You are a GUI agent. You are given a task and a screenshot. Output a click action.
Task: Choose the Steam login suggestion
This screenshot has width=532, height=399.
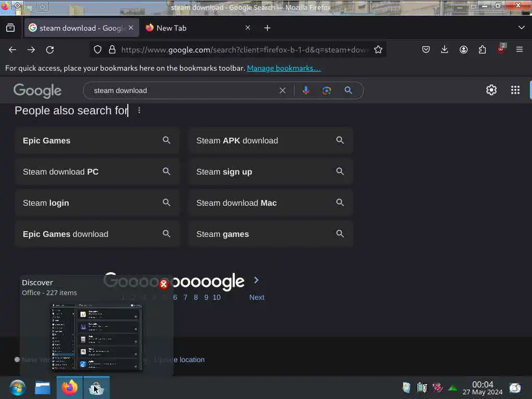(97, 203)
